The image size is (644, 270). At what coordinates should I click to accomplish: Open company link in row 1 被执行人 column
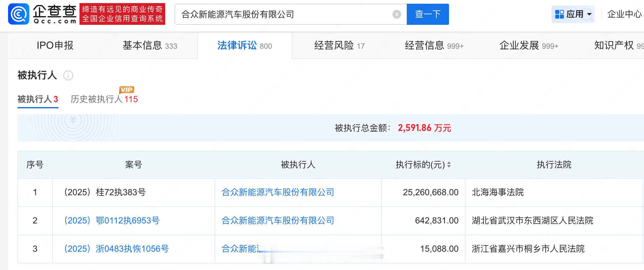[x=278, y=192]
